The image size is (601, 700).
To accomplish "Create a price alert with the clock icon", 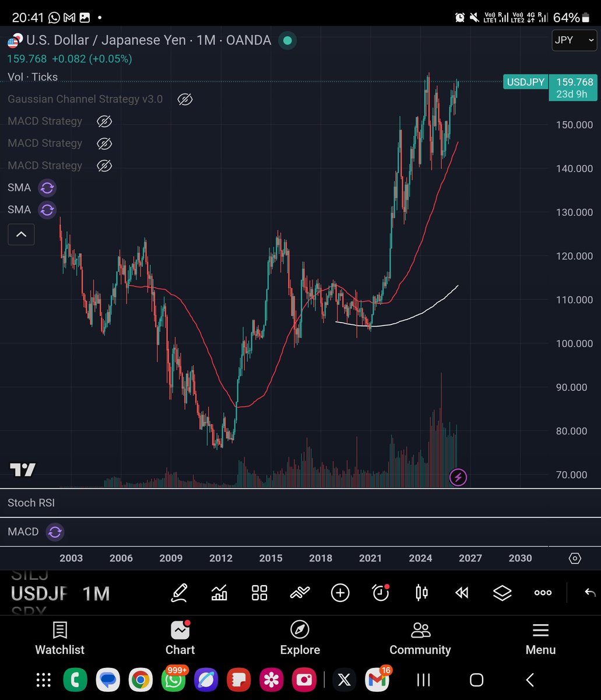I will pyautogui.click(x=380, y=593).
